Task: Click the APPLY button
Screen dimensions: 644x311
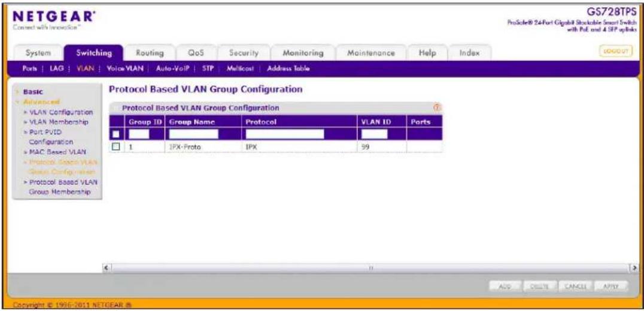Action: (x=610, y=286)
